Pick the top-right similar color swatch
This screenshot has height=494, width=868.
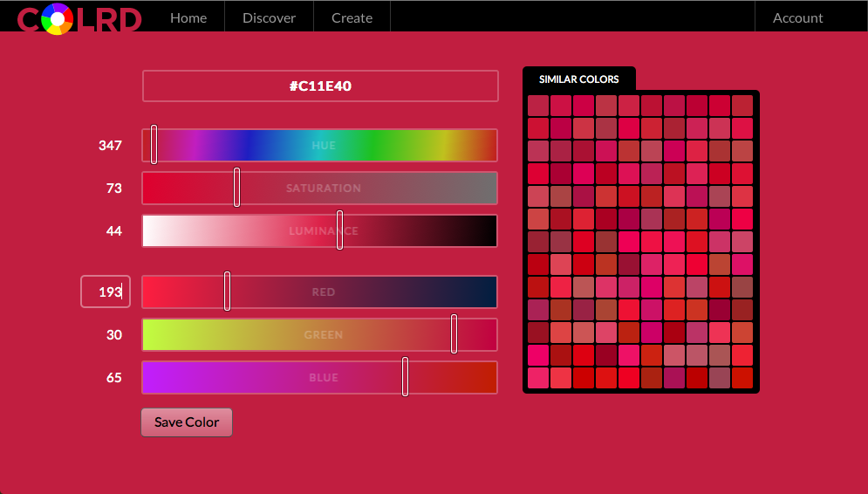click(742, 106)
